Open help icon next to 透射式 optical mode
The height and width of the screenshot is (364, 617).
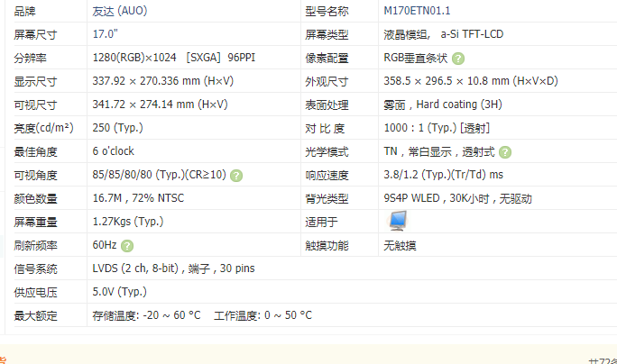tap(505, 152)
